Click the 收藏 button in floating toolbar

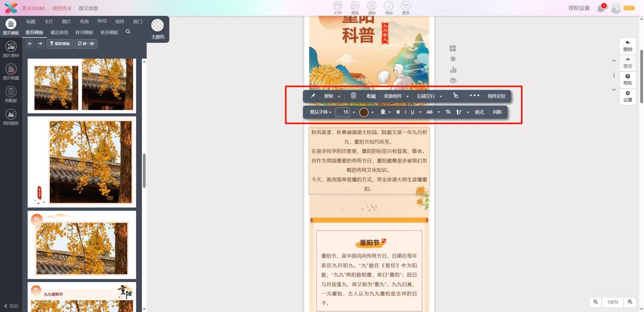(x=371, y=96)
